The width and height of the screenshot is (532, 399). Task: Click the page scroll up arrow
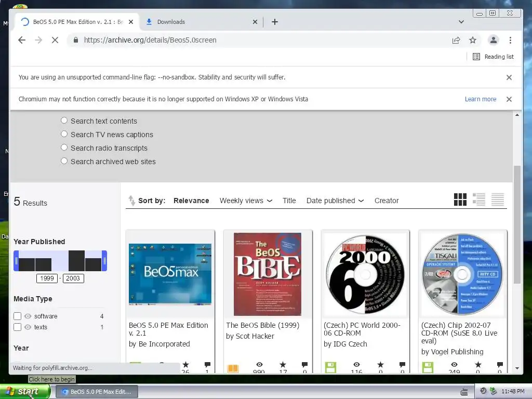517,115
